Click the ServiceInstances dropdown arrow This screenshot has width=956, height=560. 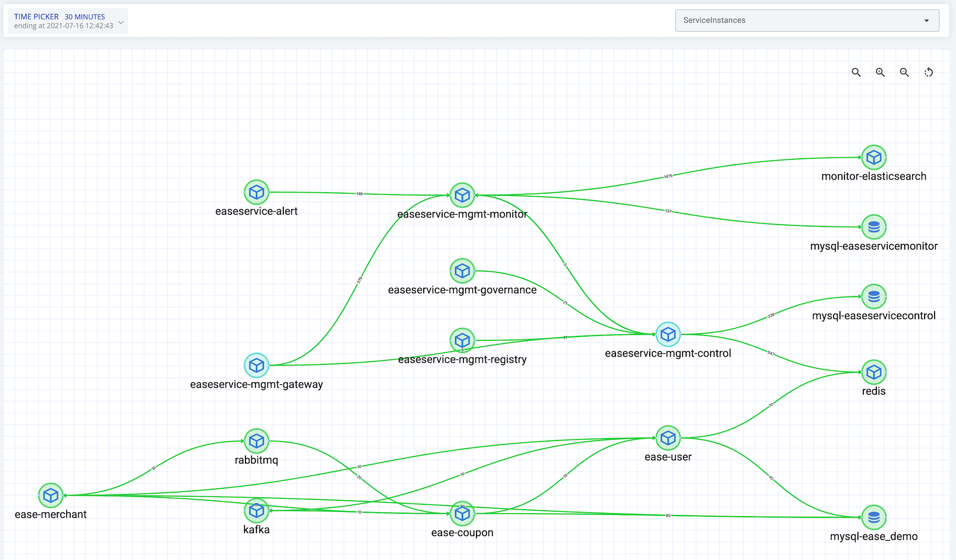[927, 20]
